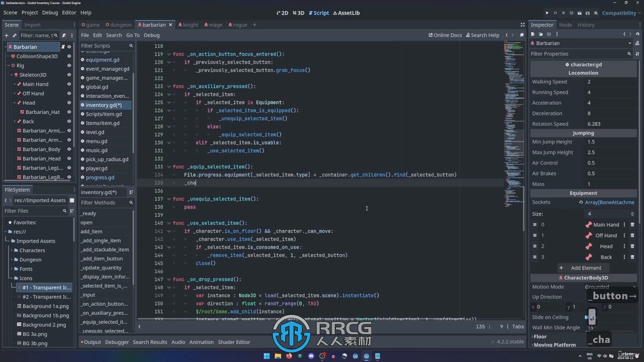Open the Shader Editor bottom panel
Viewport: 644px width, 362px height.
234,342
